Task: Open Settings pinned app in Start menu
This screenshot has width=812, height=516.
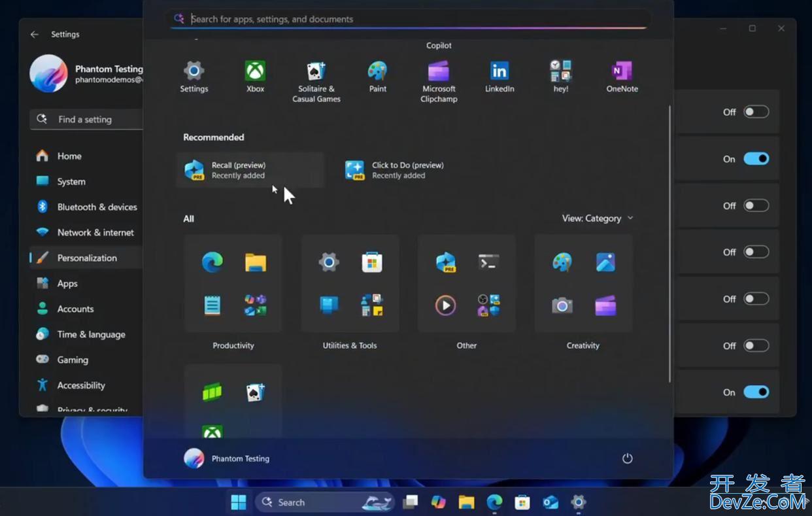Action: coord(194,77)
